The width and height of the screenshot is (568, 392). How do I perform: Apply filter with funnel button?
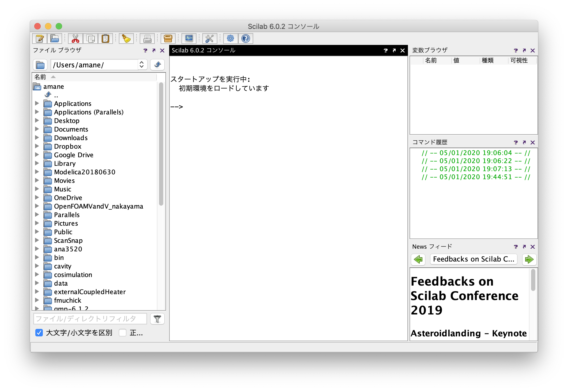pyautogui.click(x=157, y=319)
